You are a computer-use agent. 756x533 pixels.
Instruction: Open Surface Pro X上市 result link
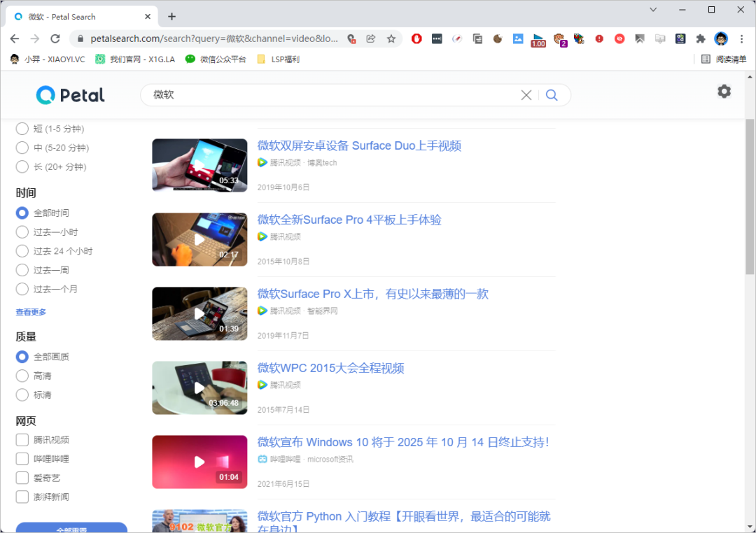(x=372, y=294)
